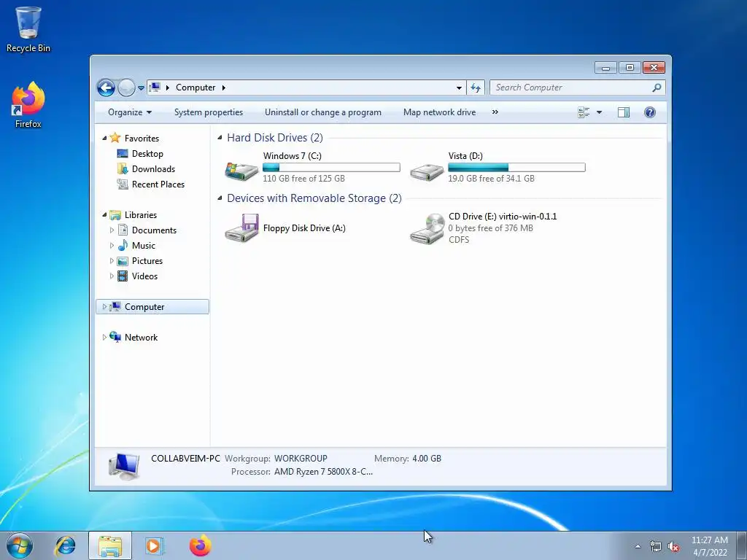Select Network in navigation pane
Viewport: 747px width, 560px height.
point(141,337)
